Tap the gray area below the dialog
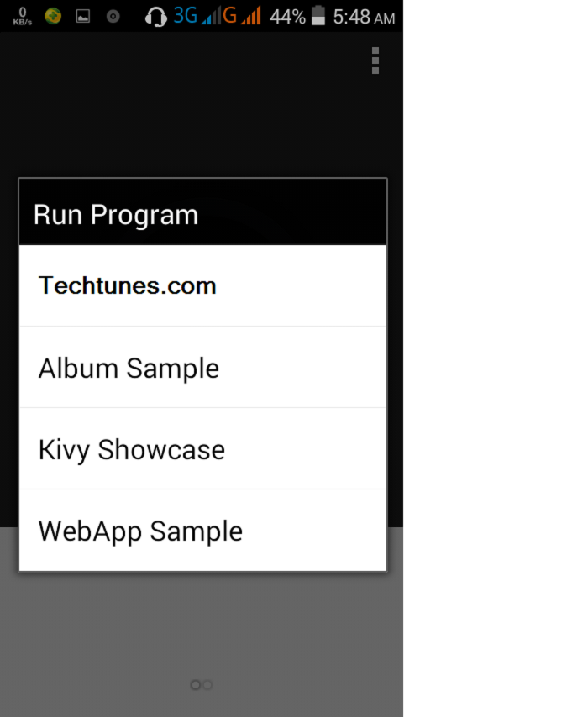 point(202,630)
